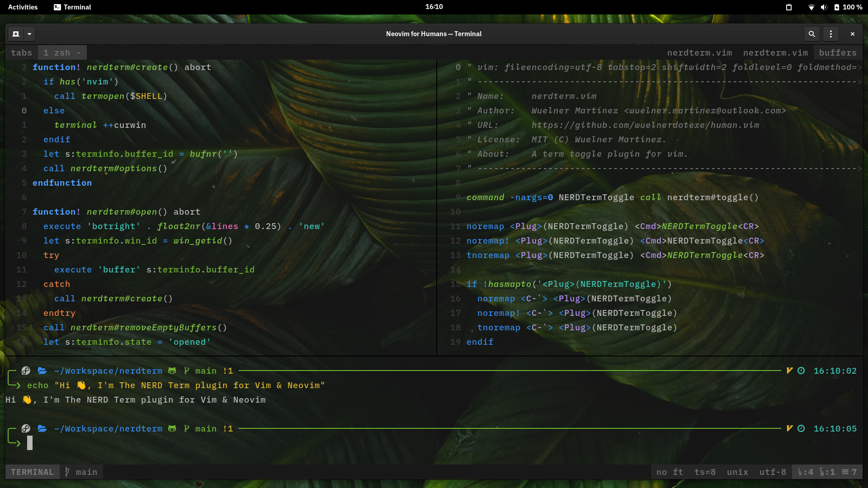Open the Wi-Fi network indicator
The image size is (868, 488).
click(x=811, y=7)
